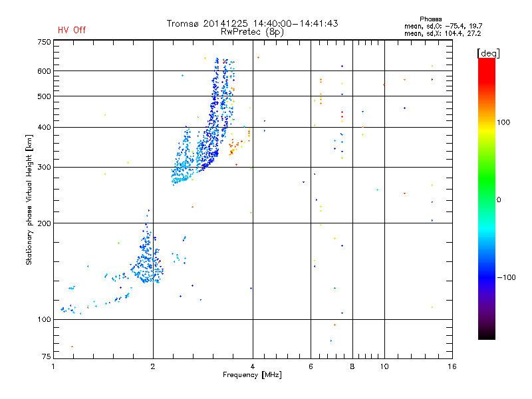
Task: Click the 0 colorbar tick label
Action: click(x=499, y=200)
